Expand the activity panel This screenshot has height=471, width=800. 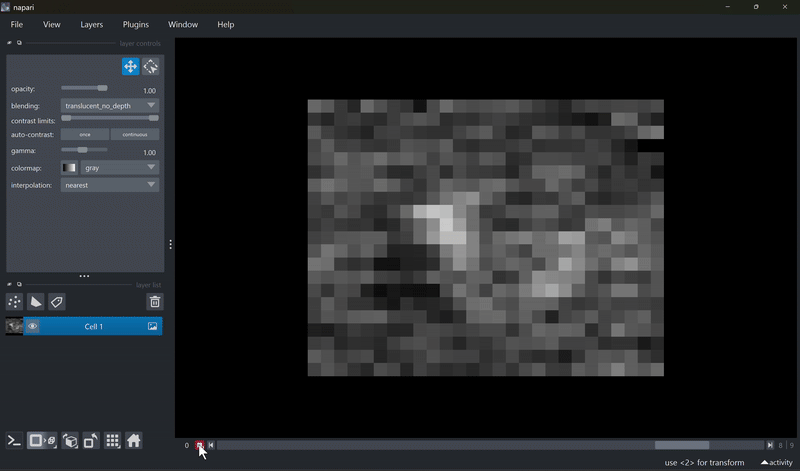(777, 462)
